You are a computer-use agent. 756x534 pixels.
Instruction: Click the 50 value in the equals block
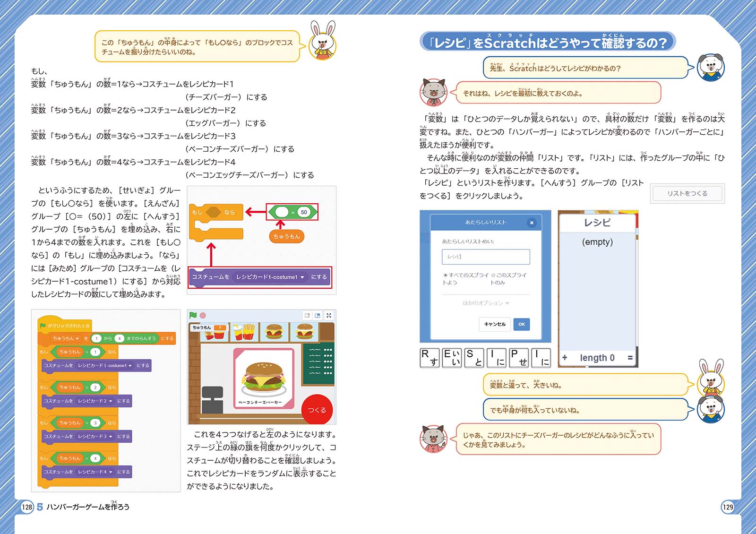[304, 212]
